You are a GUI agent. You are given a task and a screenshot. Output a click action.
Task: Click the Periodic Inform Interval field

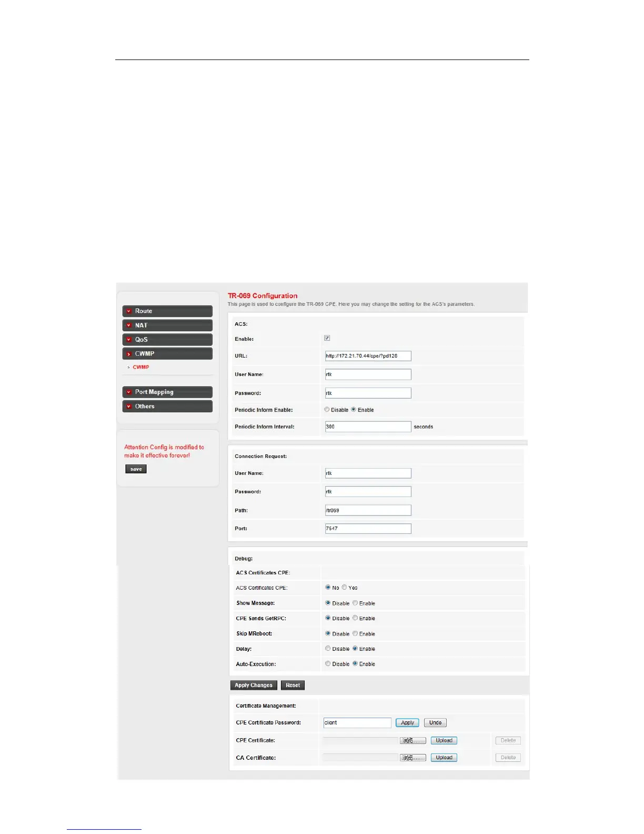coord(368,426)
